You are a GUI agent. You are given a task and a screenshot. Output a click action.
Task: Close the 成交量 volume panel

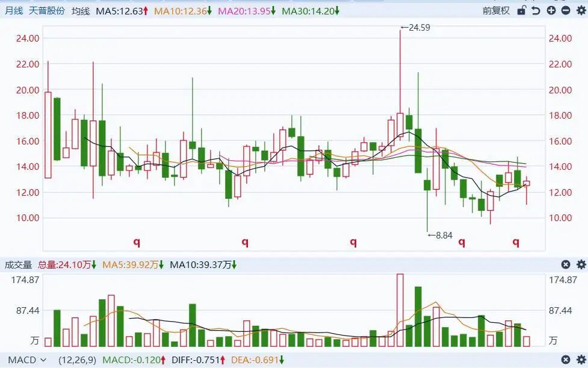click(566, 264)
